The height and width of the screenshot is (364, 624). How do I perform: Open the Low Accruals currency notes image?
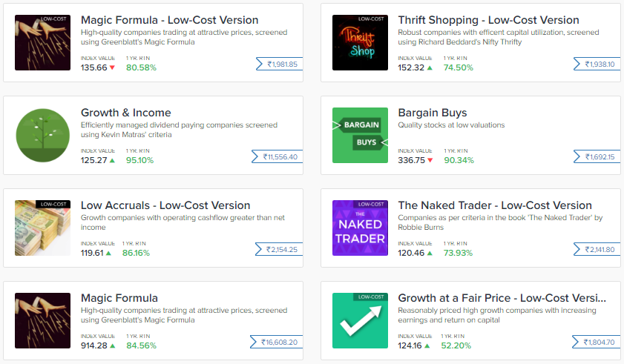point(42,228)
